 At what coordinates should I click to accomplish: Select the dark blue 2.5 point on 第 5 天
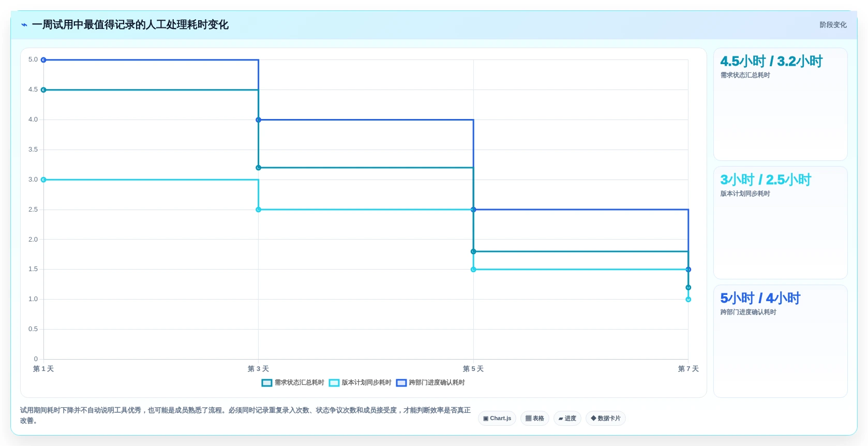(473, 210)
